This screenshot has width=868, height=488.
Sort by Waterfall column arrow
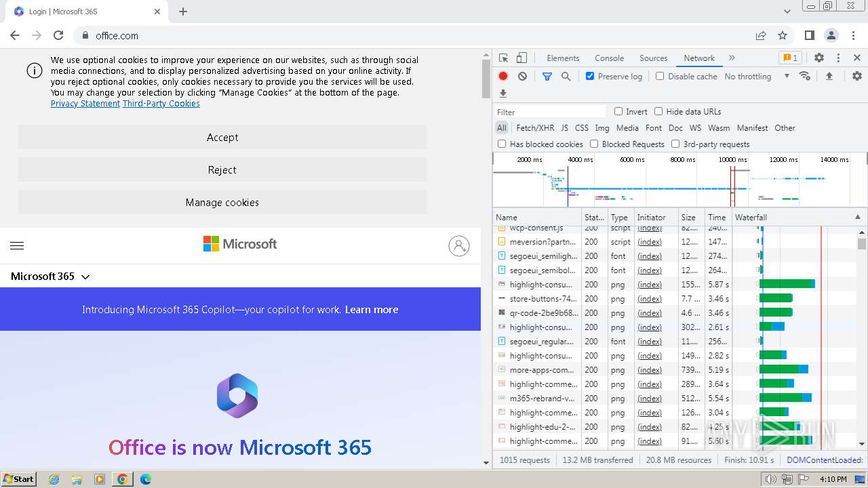pyautogui.click(x=857, y=217)
